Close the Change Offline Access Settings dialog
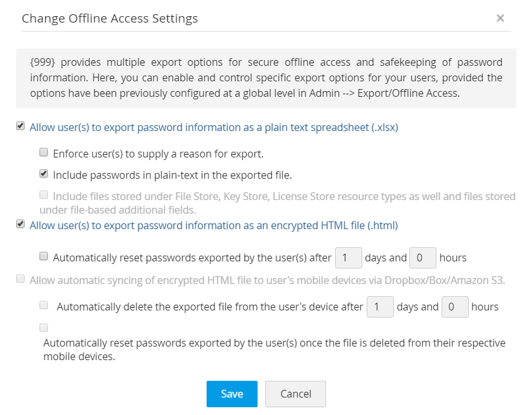 [x=500, y=18]
